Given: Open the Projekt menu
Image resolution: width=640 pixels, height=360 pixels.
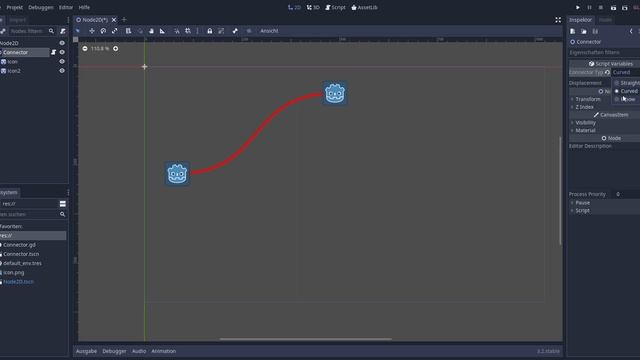Looking at the screenshot, I should 14,7.
